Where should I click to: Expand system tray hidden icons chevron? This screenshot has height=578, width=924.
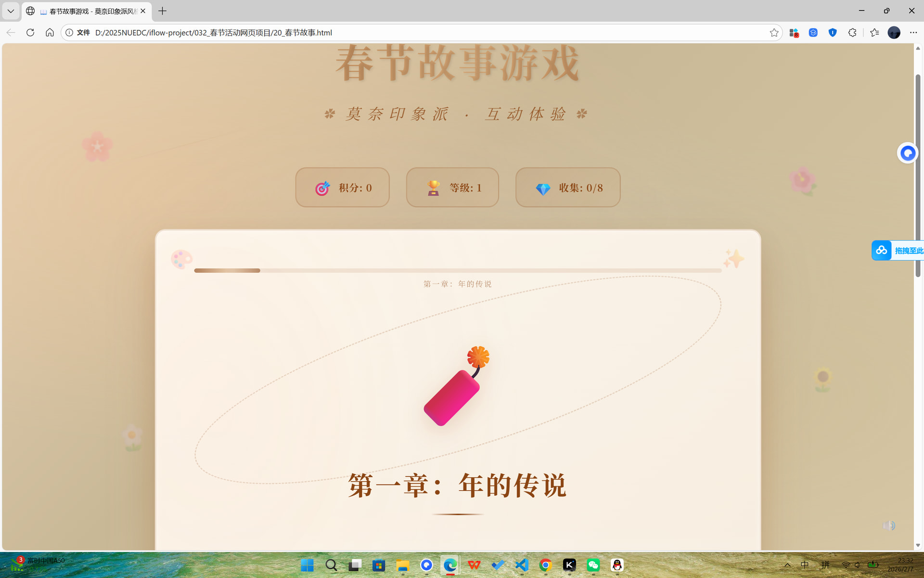(x=787, y=565)
